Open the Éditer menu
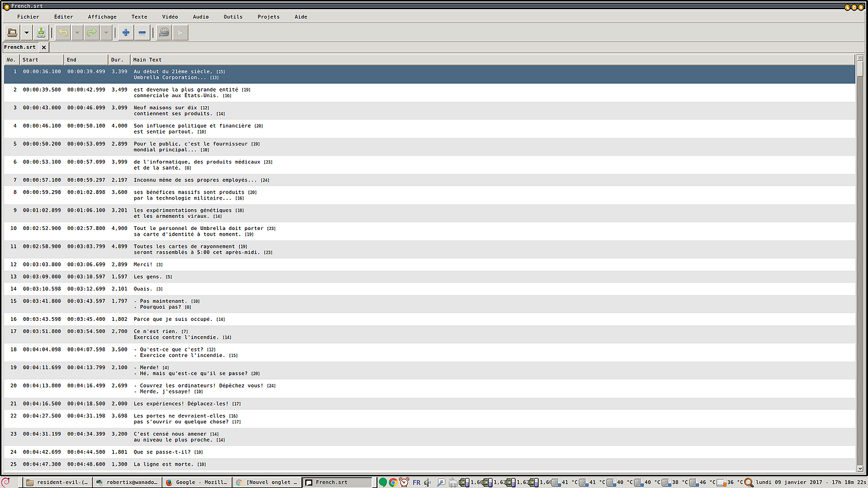 [63, 17]
